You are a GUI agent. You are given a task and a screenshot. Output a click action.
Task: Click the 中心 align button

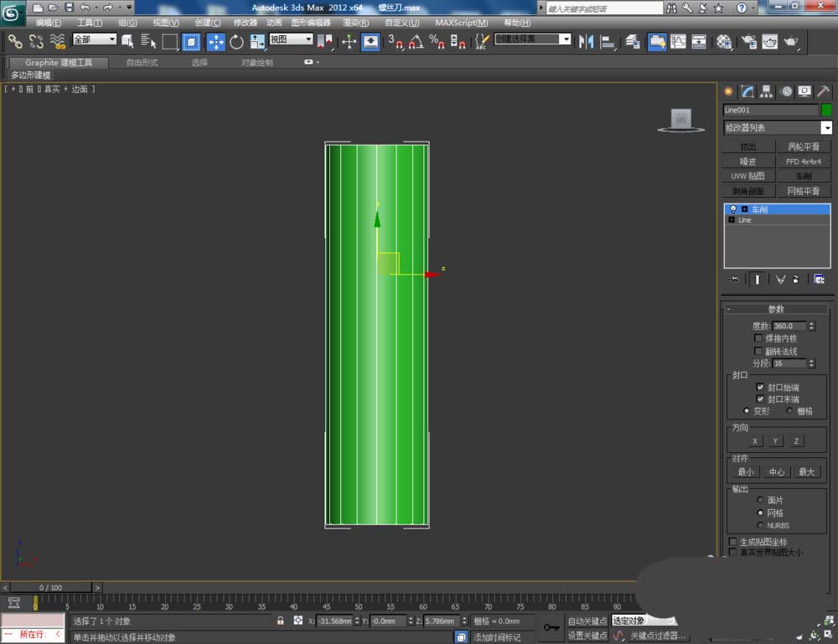click(x=776, y=471)
